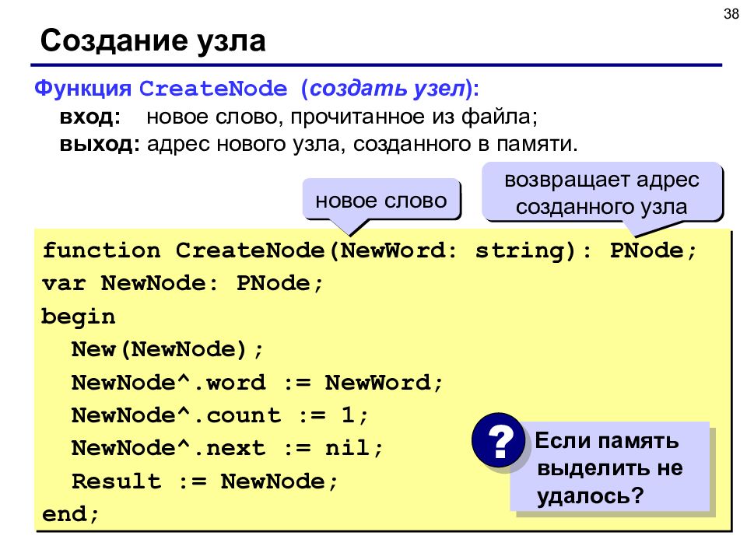Click the line starting with "выход:"

point(318,145)
